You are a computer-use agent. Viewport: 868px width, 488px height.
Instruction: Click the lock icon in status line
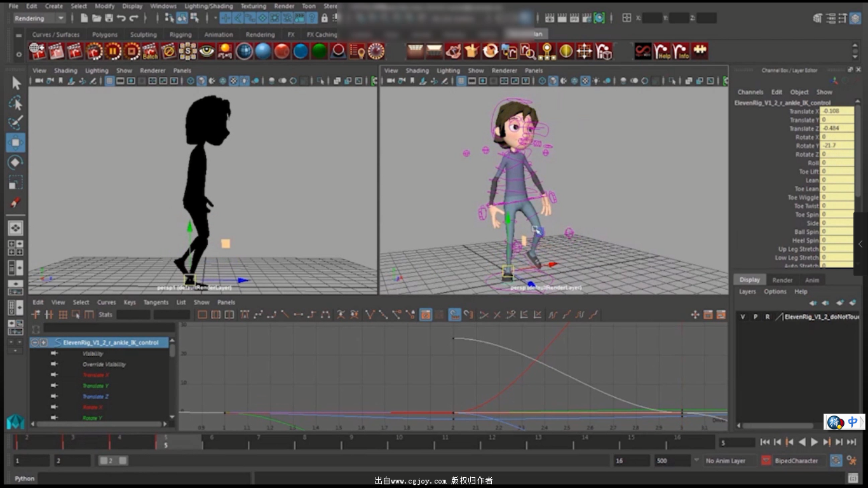pos(325,18)
